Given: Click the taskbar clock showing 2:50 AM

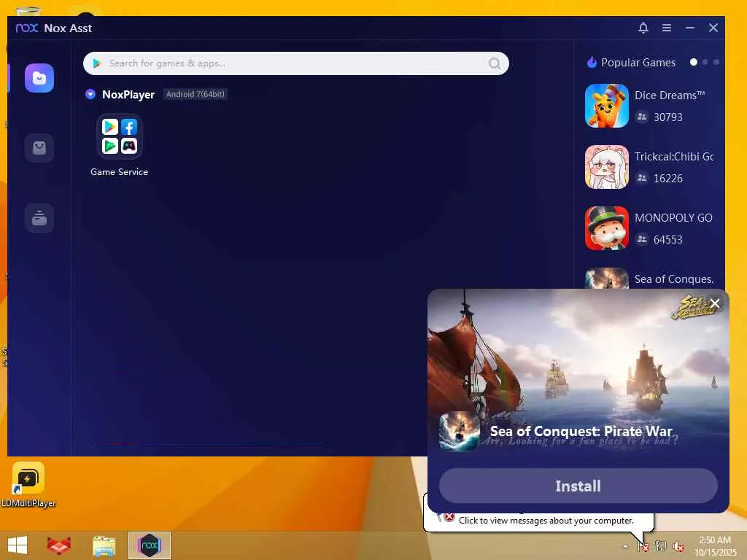Looking at the screenshot, I should (x=716, y=545).
